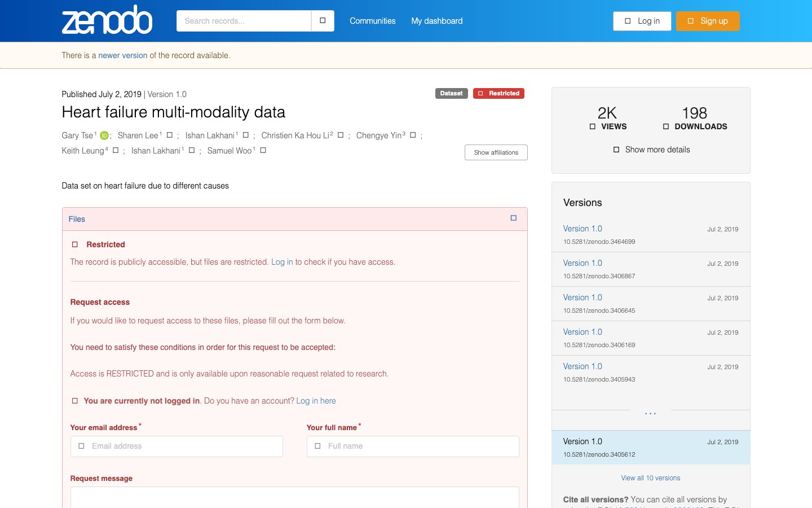Open View all 10 versions

651,478
